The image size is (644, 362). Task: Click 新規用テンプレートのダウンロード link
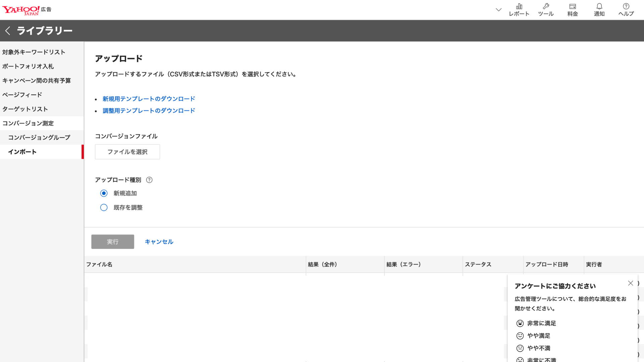[149, 99]
